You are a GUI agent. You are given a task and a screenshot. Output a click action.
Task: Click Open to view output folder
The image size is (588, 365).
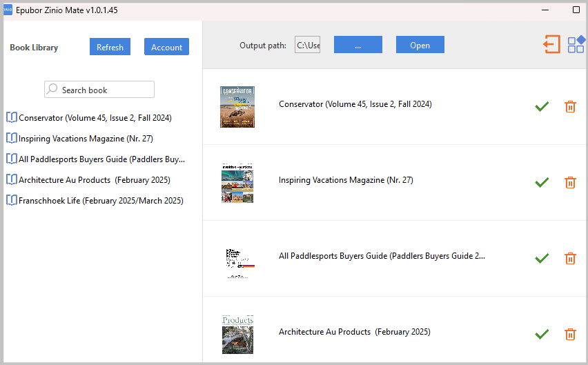click(420, 45)
